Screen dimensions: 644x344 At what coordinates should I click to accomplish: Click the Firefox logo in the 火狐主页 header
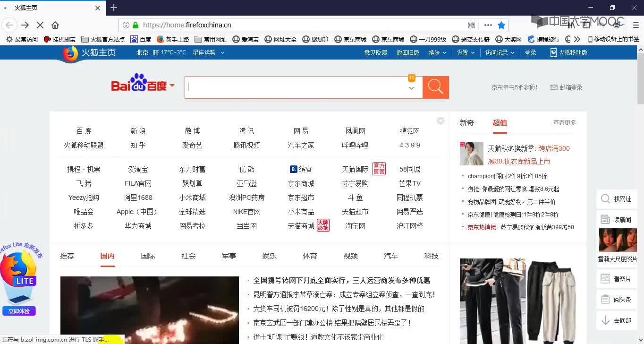[x=70, y=53]
